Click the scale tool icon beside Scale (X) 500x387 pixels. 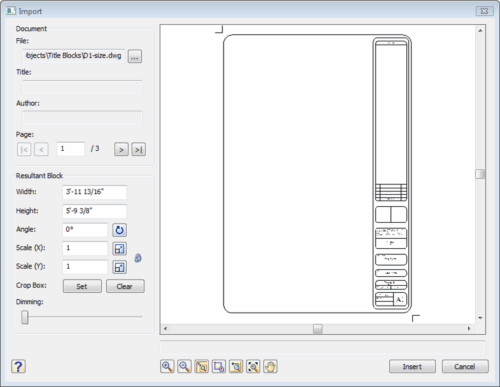coord(119,249)
